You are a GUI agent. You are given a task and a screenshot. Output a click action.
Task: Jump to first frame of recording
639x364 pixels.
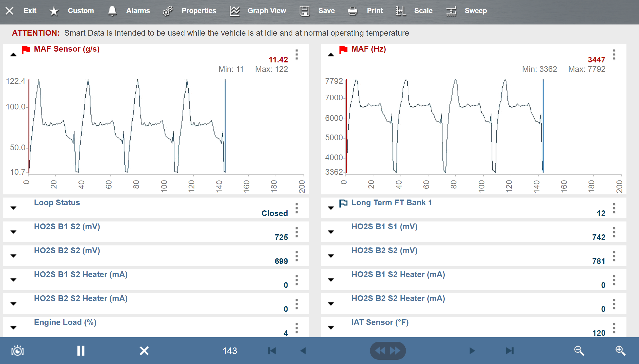point(272,351)
